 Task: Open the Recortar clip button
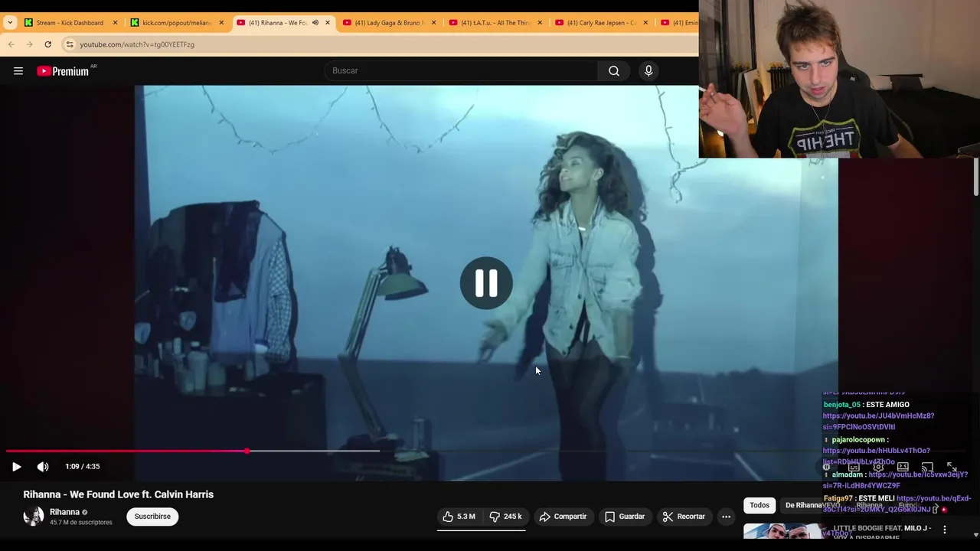click(x=684, y=517)
